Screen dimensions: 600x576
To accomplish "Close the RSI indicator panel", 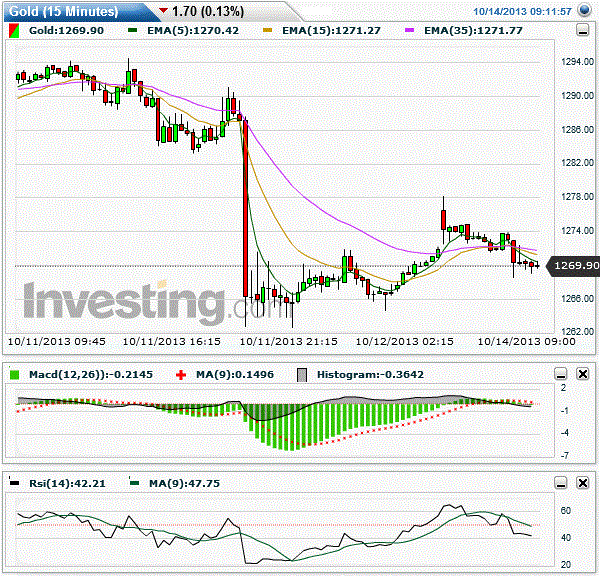I will coord(583,483).
